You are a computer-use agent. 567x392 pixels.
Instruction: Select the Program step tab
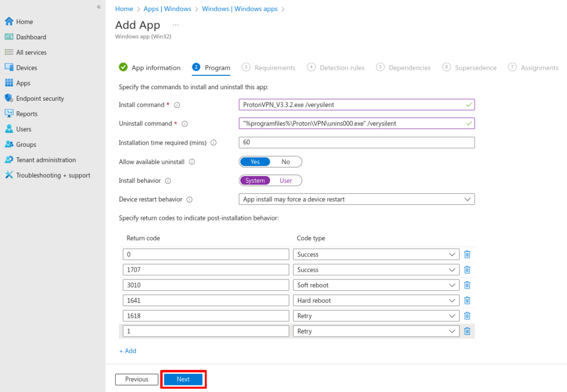211,68
